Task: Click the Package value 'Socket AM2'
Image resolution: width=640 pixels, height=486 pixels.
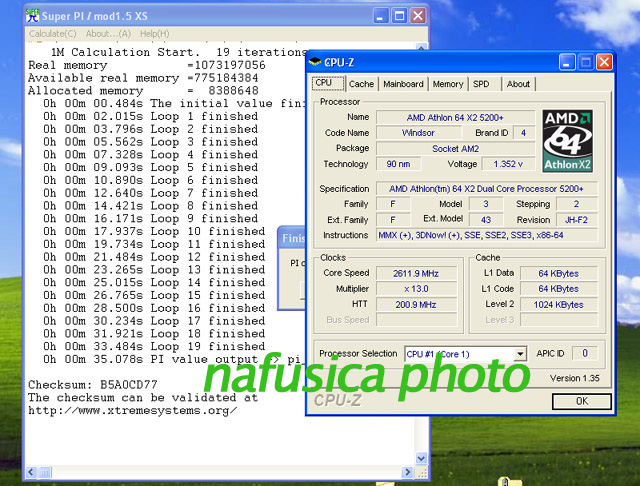Action: click(455, 149)
